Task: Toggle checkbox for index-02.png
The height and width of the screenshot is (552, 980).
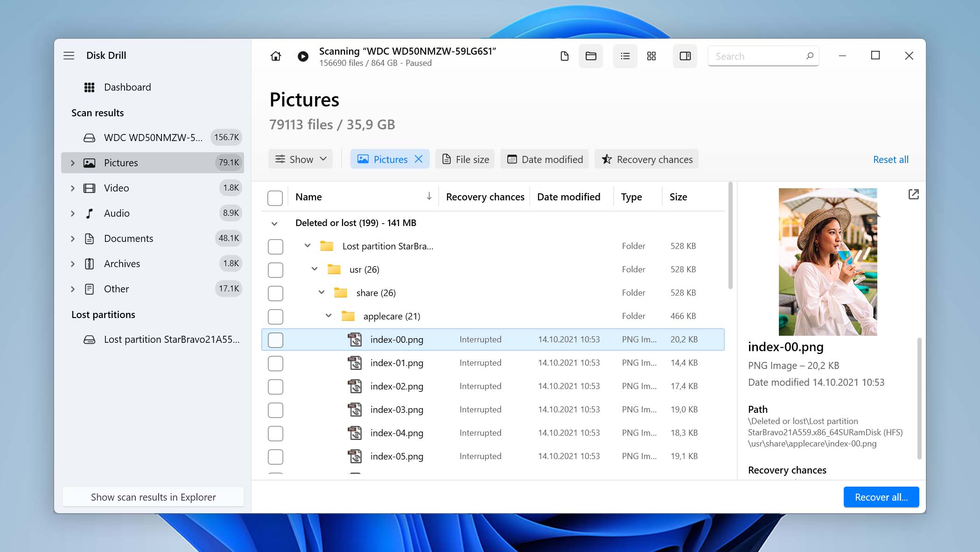Action: click(x=276, y=386)
